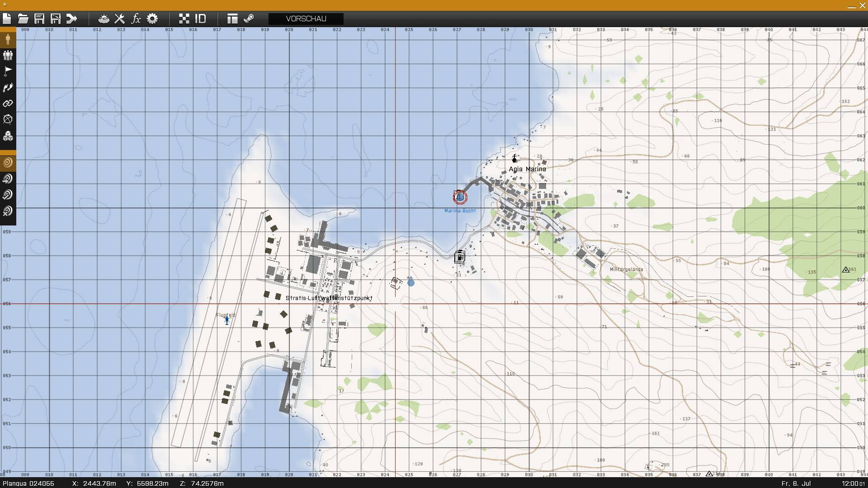Open a mission with the folder icon
This screenshot has height=488, width=868.
[23, 19]
